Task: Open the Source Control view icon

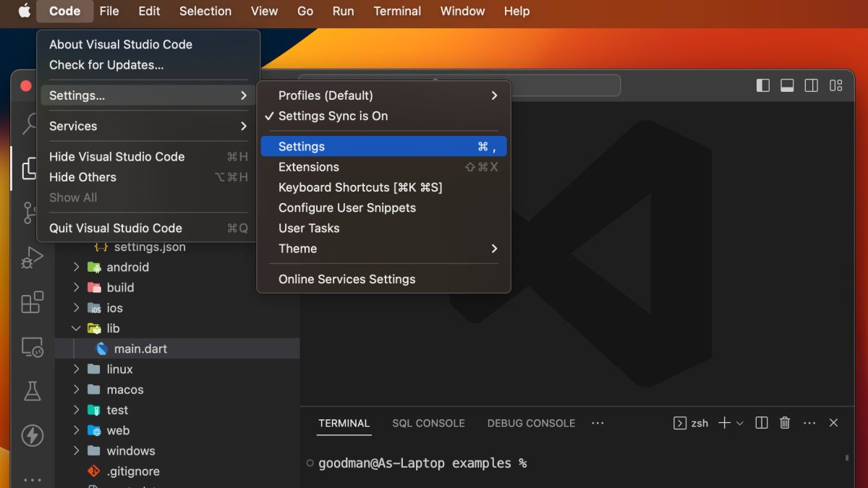Action: (x=31, y=213)
